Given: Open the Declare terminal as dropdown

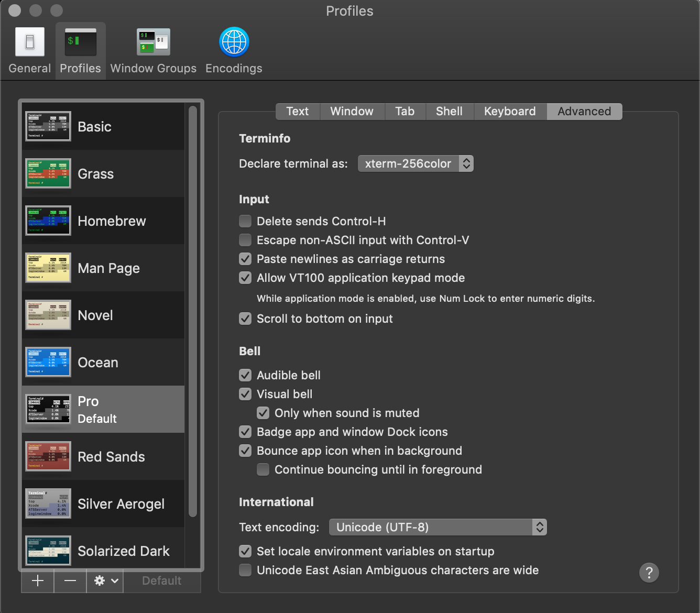Looking at the screenshot, I should [415, 163].
